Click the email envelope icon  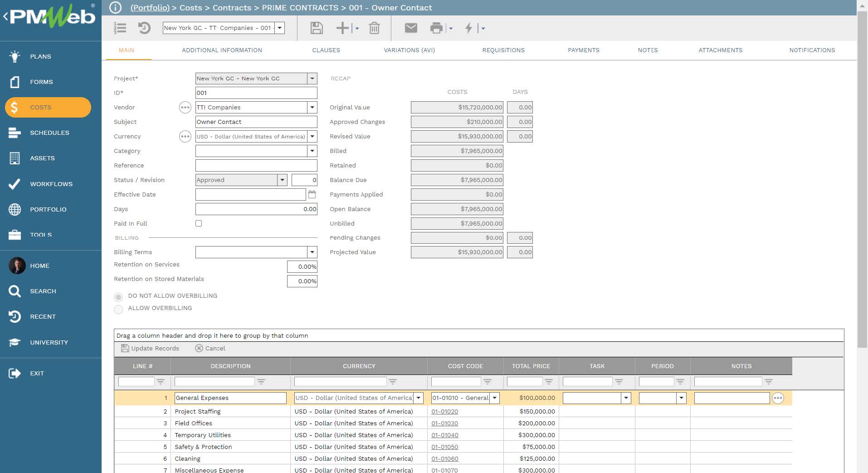410,28
